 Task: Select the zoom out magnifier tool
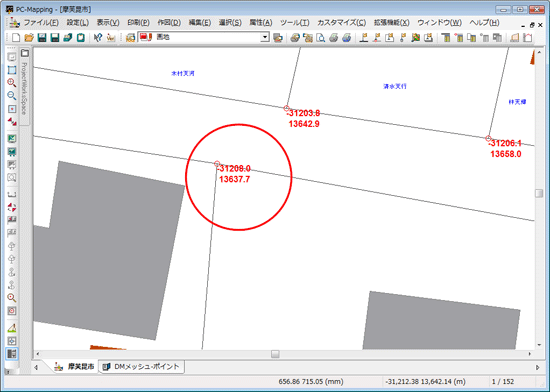pyautogui.click(x=12, y=95)
